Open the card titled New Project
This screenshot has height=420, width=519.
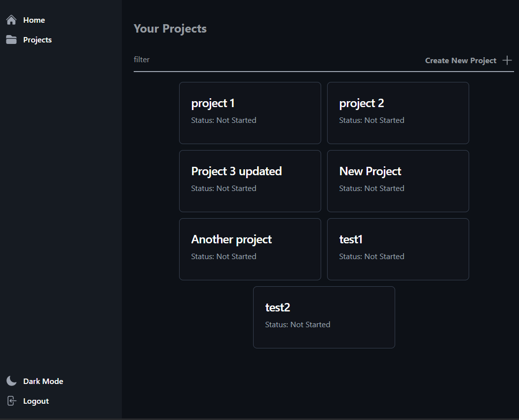[x=398, y=181]
